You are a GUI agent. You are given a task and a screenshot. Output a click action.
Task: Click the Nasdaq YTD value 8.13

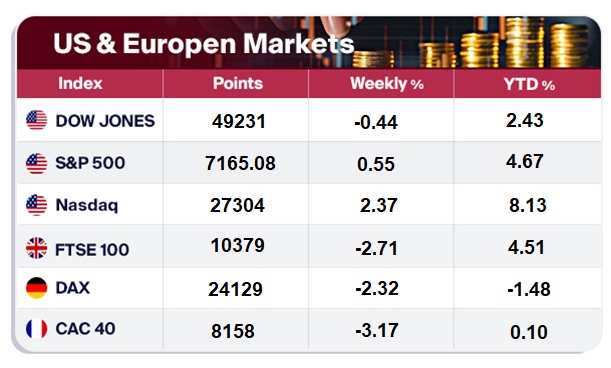(x=528, y=205)
